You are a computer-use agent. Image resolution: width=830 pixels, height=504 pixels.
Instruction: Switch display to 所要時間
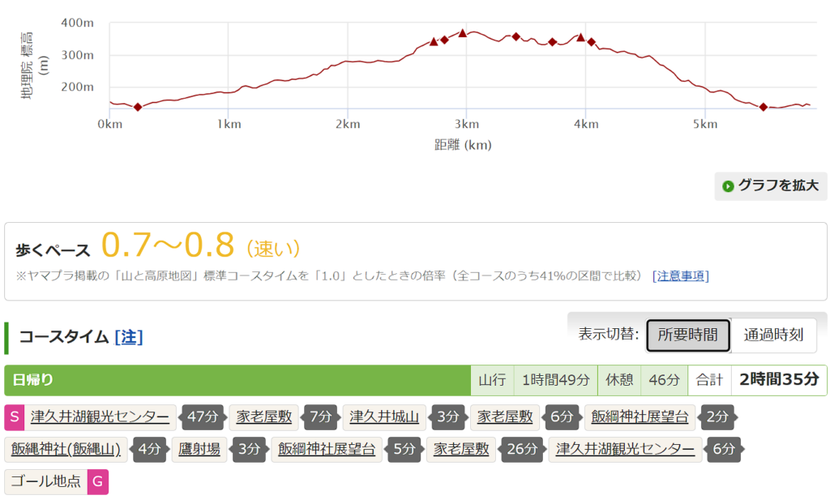tap(687, 335)
